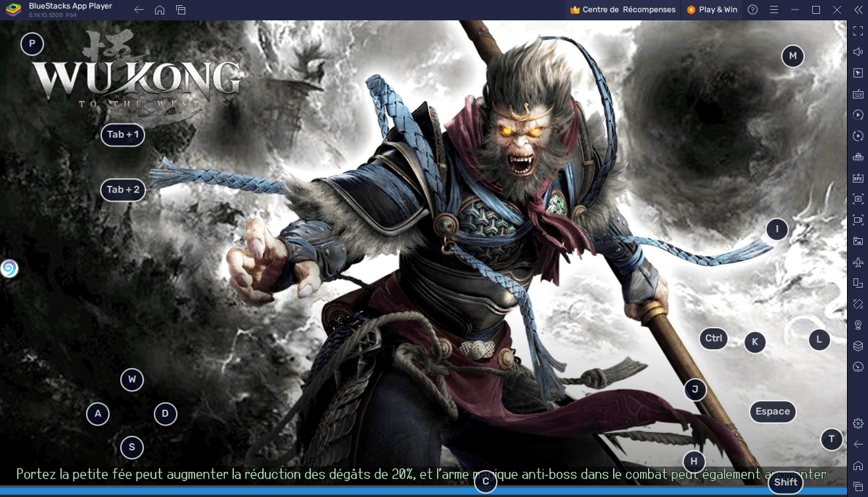Click the sidebar icon above the APK icon

pyautogui.click(x=857, y=157)
